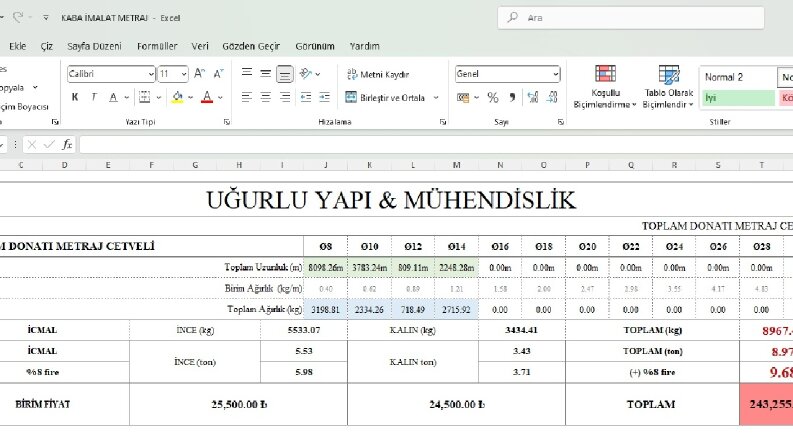
Task: Click the text orientation icon
Action: [x=306, y=74]
